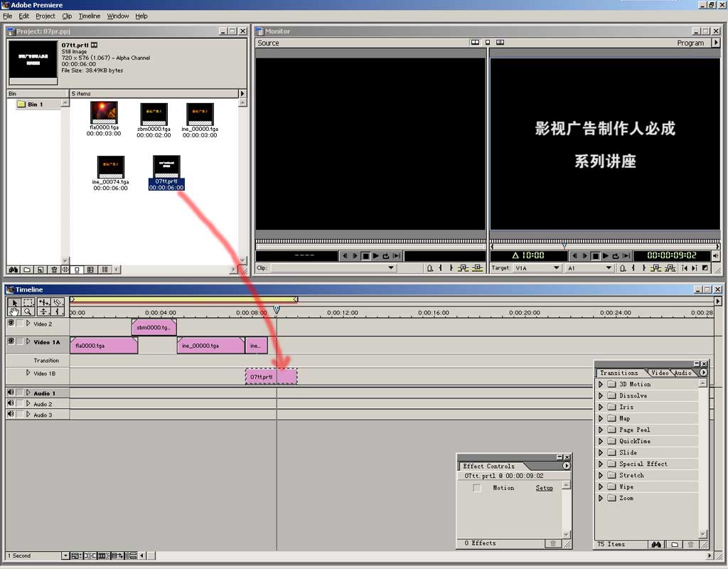Click the trash icon in Effect Controls
Viewport: 728px width, 569px height.
click(552, 543)
